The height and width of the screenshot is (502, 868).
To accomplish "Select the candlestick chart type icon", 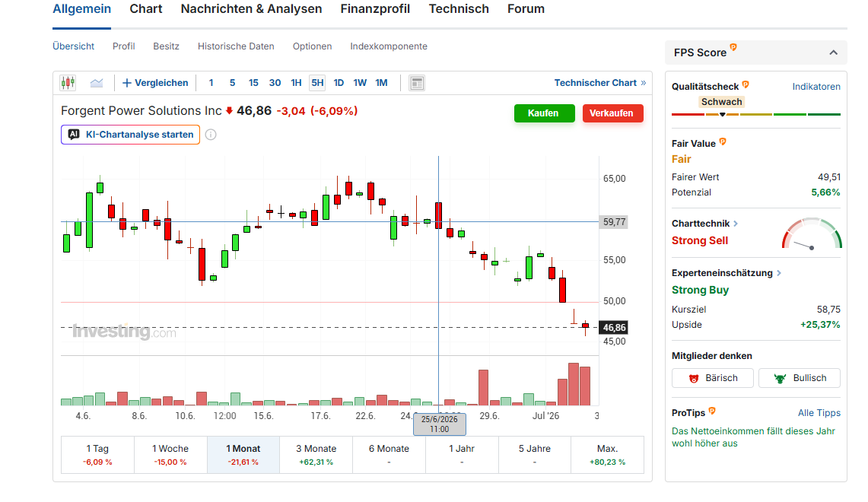I will tap(68, 83).
